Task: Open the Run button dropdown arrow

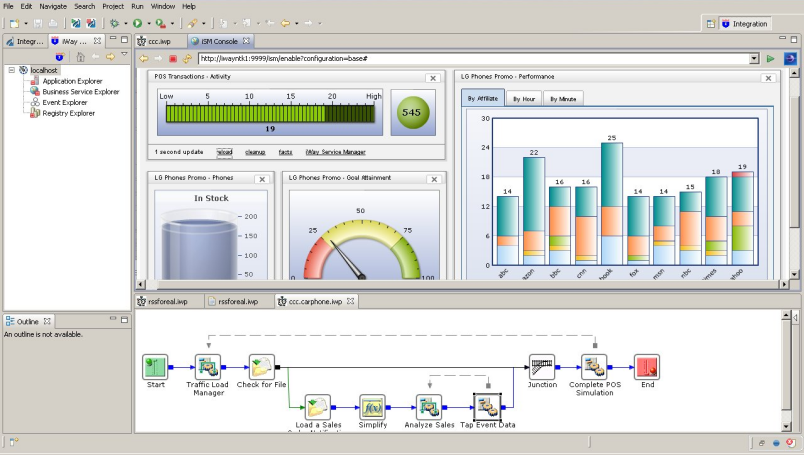Action: pos(149,22)
